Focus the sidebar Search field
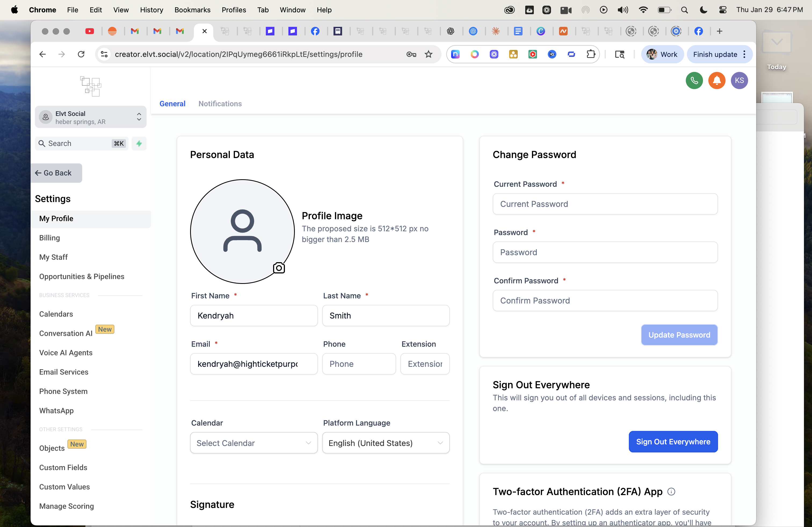 [82, 144]
